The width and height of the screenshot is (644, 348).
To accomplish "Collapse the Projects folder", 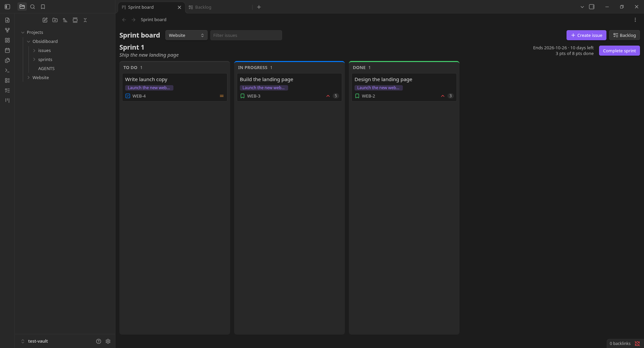I will [23, 33].
